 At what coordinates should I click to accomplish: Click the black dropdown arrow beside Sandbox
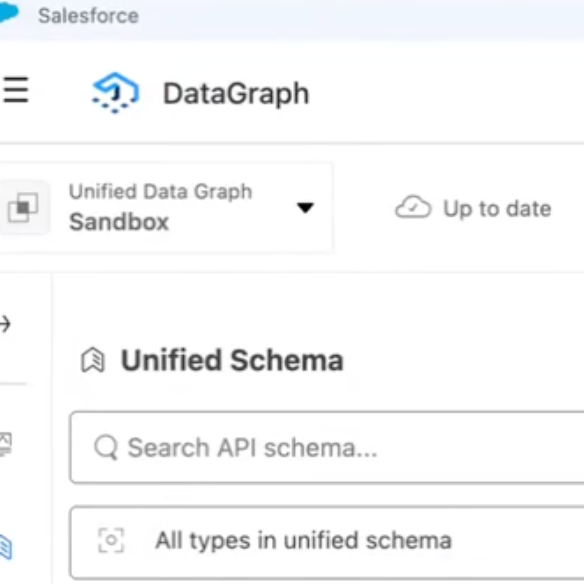pyautogui.click(x=305, y=207)
